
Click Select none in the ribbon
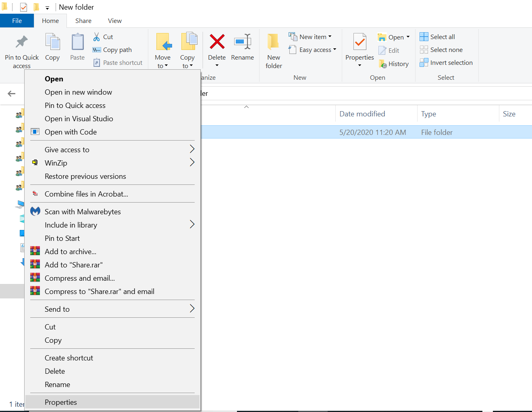[442, 50]
